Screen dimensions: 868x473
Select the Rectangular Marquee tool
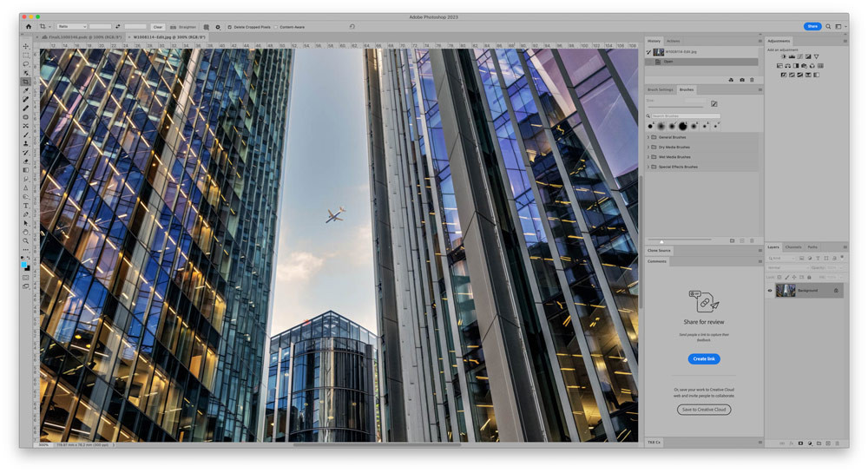tap(26, 56)
